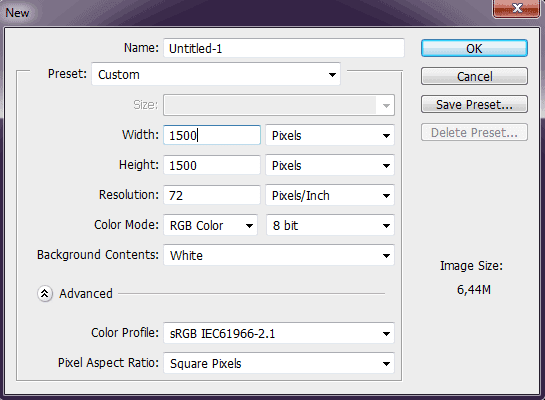The image size is (545, 400).
Task: Click inside the Height value field
Action: 212,165
